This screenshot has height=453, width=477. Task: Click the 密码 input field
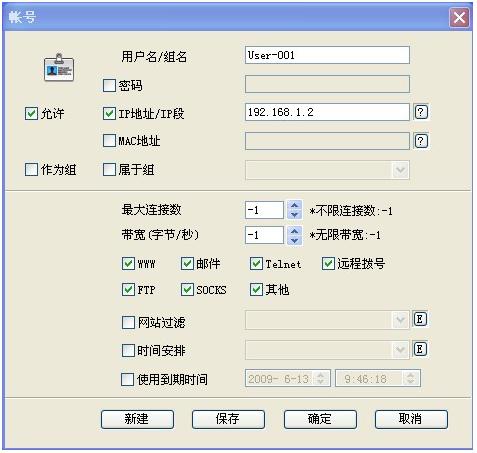pyautogui.click(x=327, y=84)
